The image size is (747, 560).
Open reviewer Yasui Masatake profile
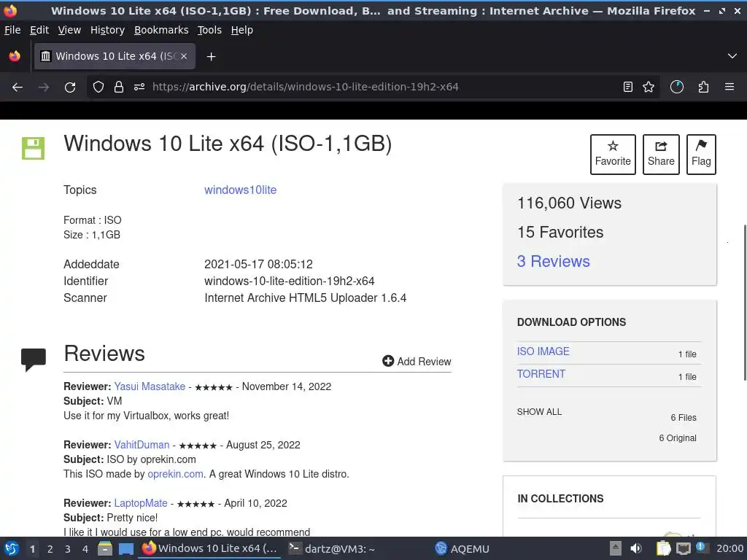(150, 386)
